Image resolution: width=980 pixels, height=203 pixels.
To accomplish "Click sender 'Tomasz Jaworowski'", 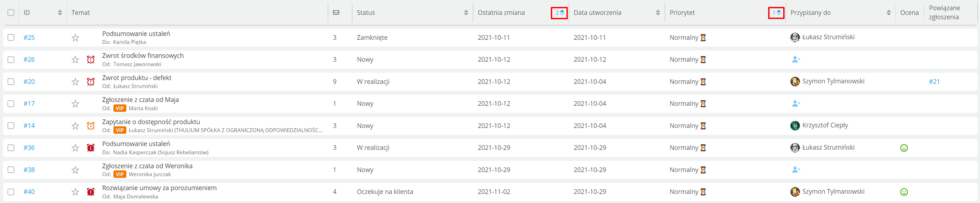I will tap(137, 64).
